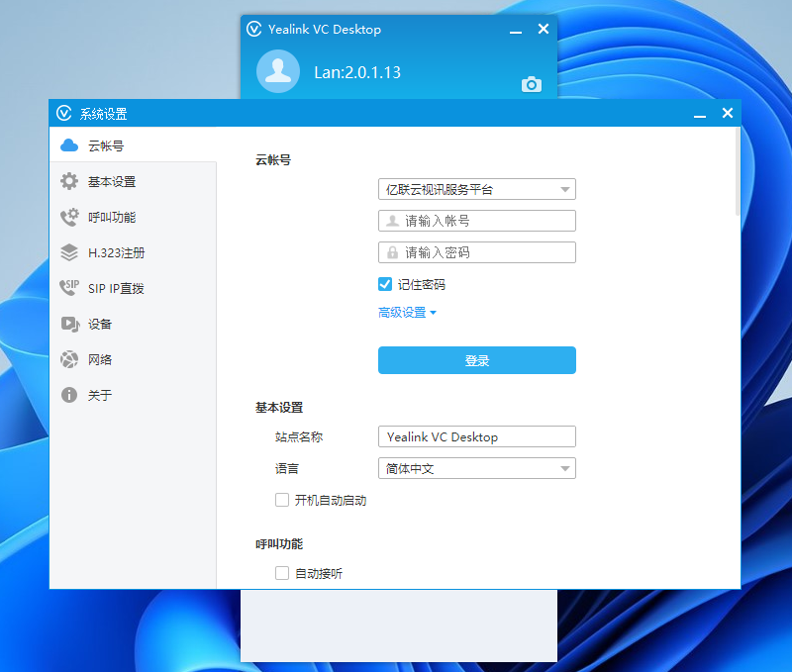Go to 呼叫功能 in the sidebar
This screenshot has height=672, width=792.
point(133,217)
